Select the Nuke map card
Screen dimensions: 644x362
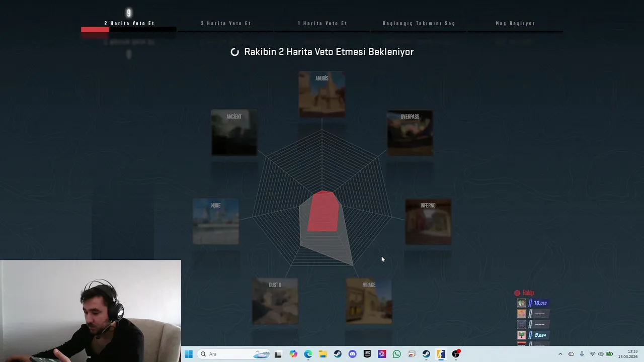tap(216, 222)
